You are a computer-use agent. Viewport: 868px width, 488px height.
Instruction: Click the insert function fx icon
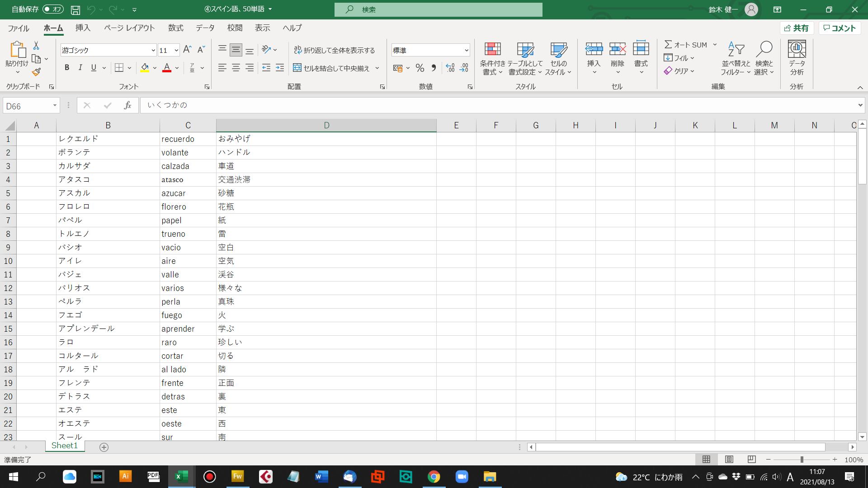127,105
